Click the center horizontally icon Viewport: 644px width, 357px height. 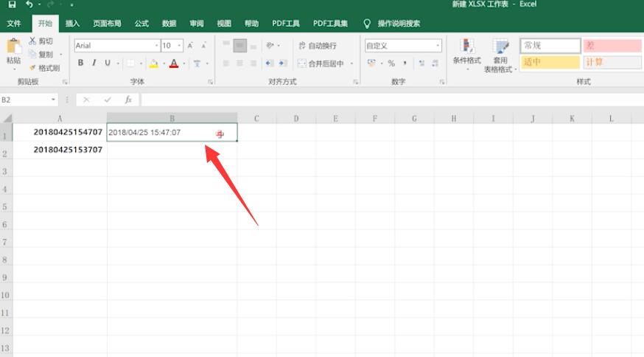(x=240, y=63)
